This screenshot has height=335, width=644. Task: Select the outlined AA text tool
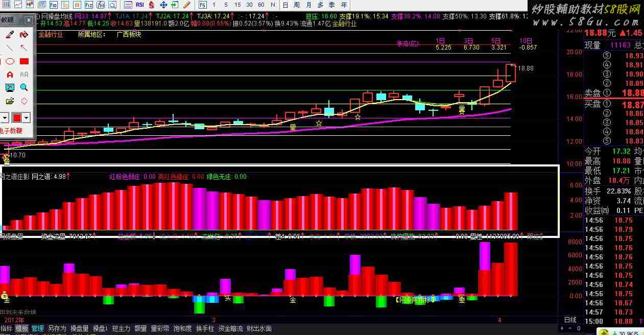[x=24, y=75]
